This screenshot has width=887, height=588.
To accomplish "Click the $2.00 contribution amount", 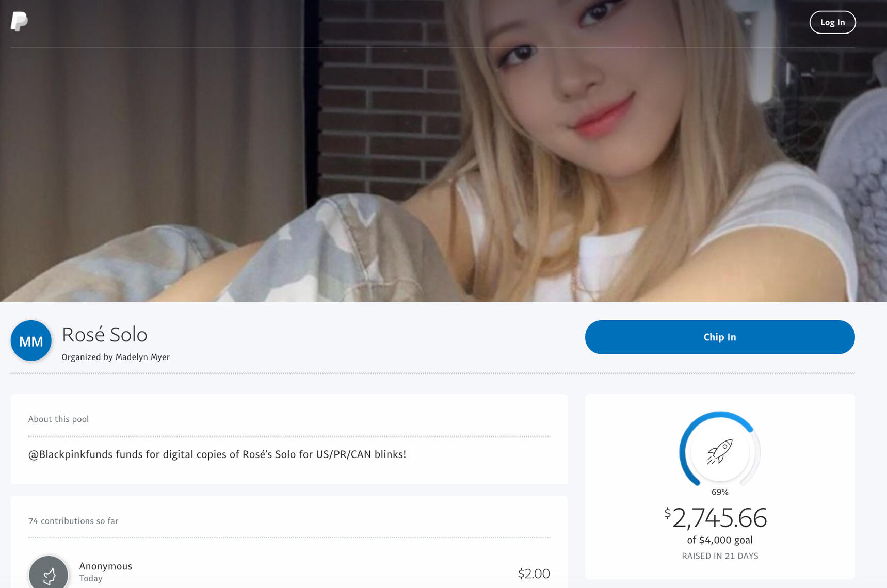I will tap(534, 574).
